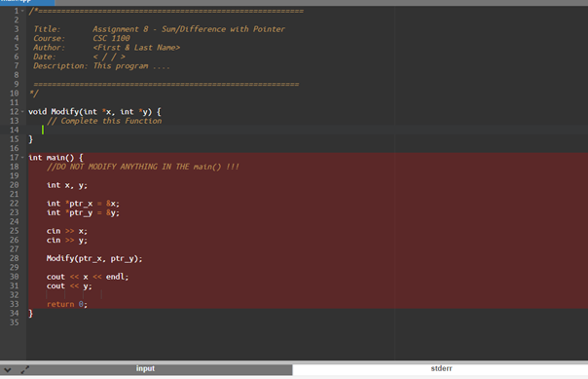Click the 'int *ptr_x = &x;' line
588x379 pixels.
[83, 204]
